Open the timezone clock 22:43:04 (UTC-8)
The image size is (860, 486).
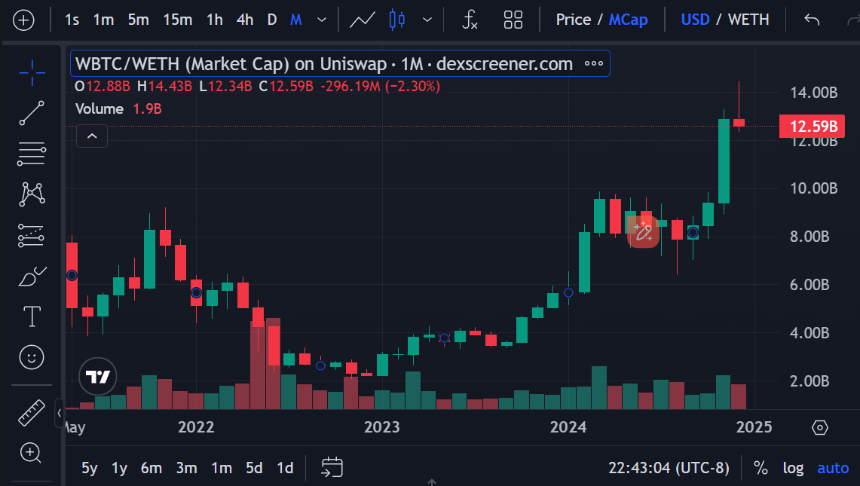click(669, 468)
